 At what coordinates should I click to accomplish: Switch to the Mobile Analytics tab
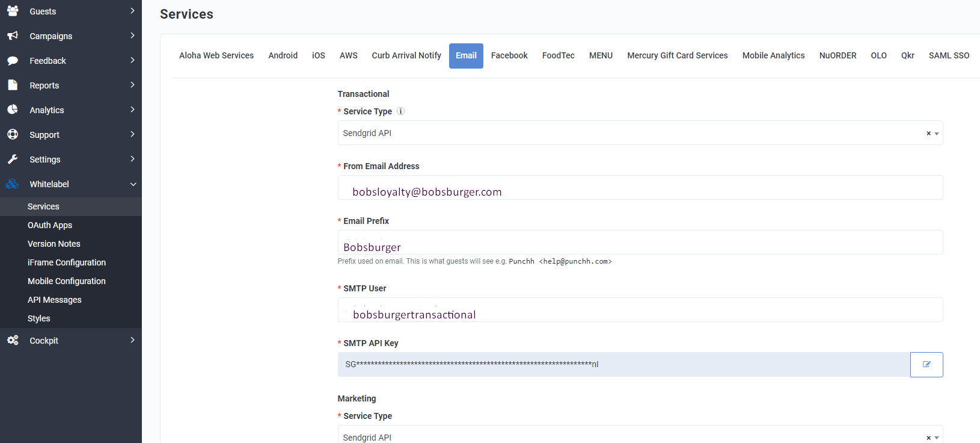click(773, 55)
